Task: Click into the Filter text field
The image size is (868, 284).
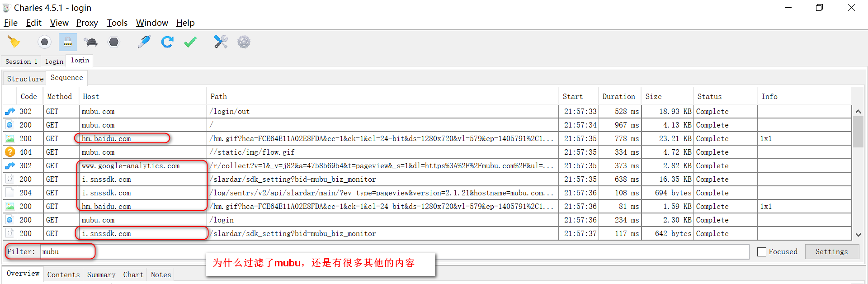Action: coord(395,251)
